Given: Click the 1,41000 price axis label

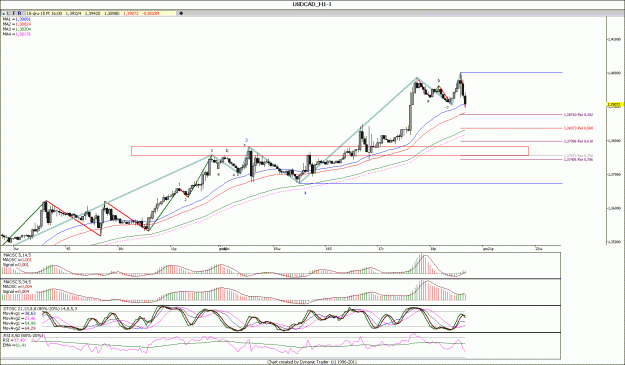Looking at the screenshot, I should tap(615, 39).
